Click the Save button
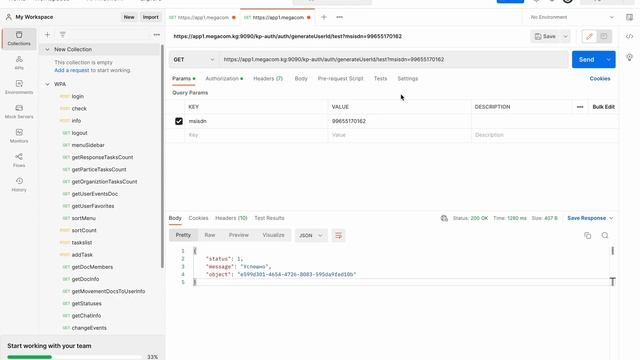The image size is (640, 360). click(x=545, y=36)
